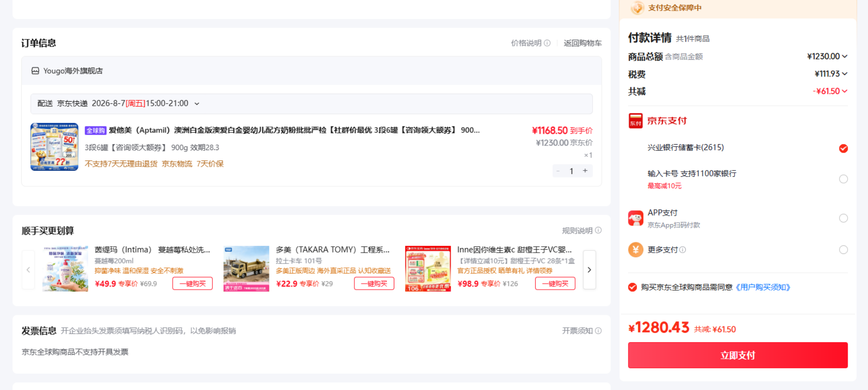
Task: Click 京东App扫码付款 description text
Action: click(674, 225)
